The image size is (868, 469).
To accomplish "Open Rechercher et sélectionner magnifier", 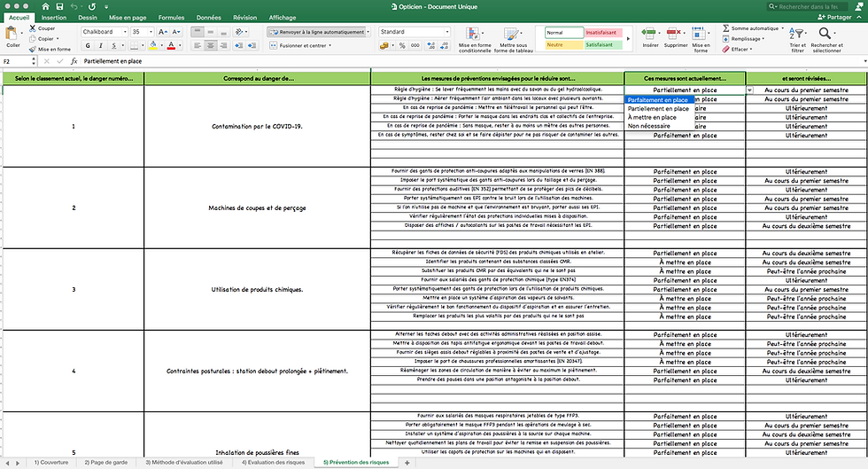I will [x=826, y=39].
